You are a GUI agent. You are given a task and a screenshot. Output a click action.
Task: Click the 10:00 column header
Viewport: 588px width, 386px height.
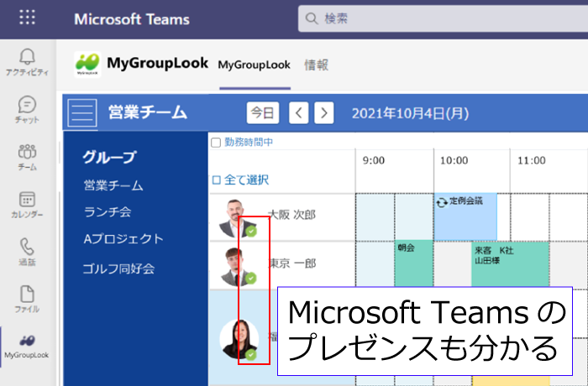tap(454, 160)
